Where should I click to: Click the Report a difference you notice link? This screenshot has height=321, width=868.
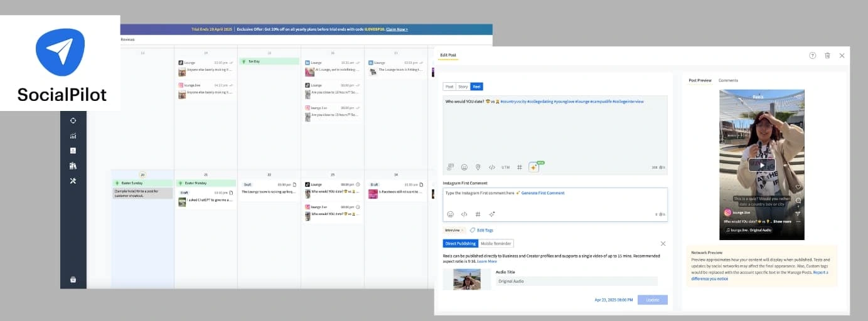pyautogui.click(x=759, y=275)
